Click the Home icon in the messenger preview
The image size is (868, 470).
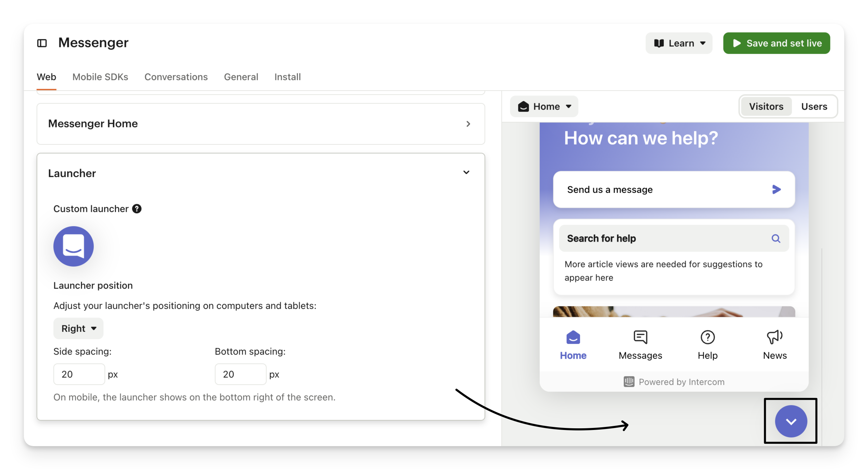coord(573,337)
